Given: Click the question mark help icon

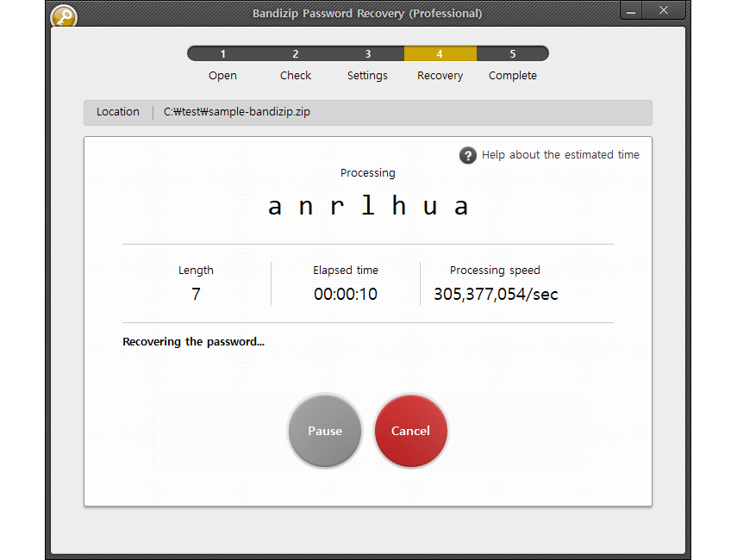Looking at the screenshot, I should 467,155.
